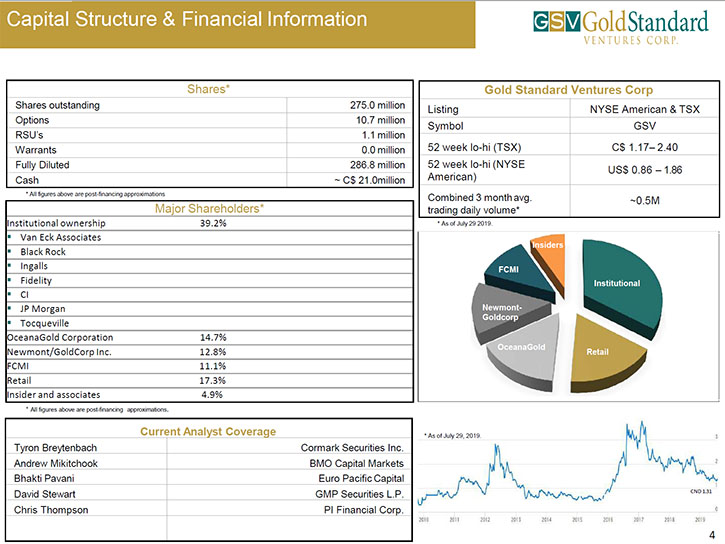Click the slide title Capital Structure & Financial Information
The width and height of the screenshot is (725, 544).
(x=187, y=19)
